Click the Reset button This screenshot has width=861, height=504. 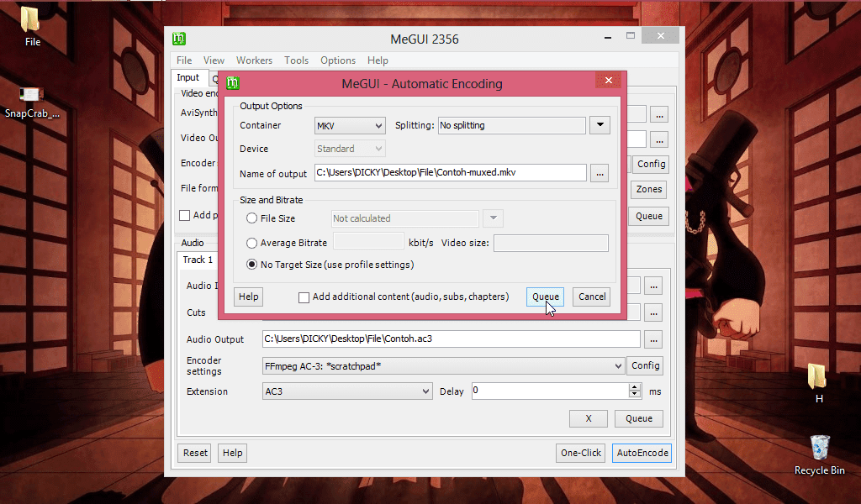click(195, 453)
